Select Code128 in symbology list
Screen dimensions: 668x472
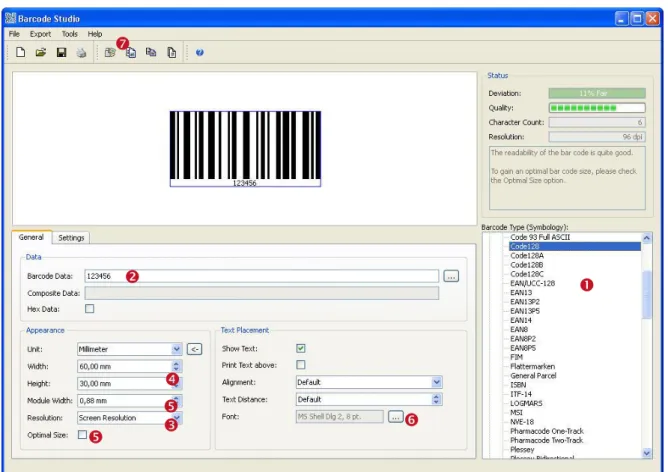(x=575, y=246)
